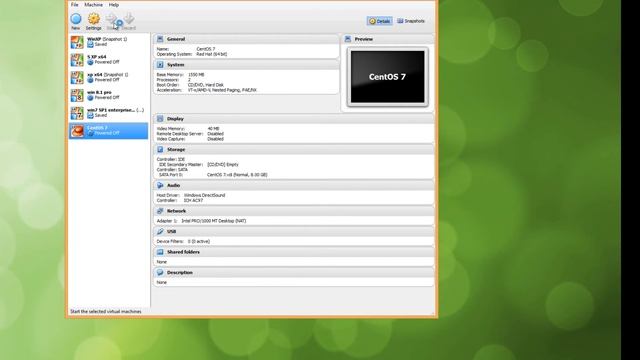Open the File menu
The image size is (640, 360).
pyautogui.click(x=75, y=5)
